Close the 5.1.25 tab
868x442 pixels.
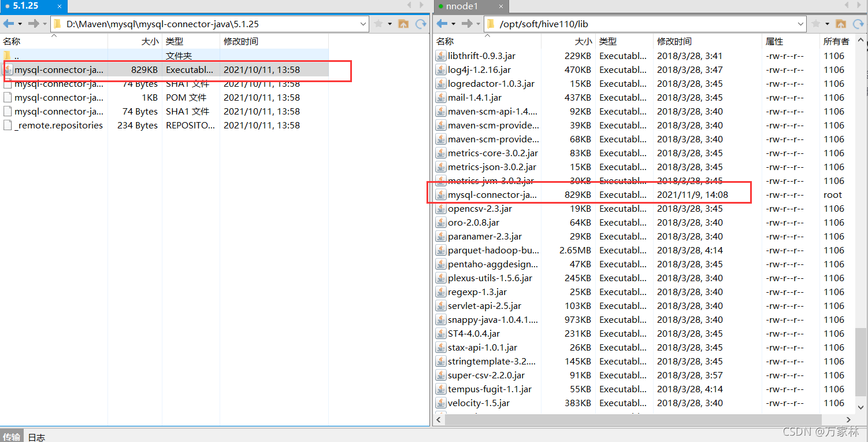(x=60, y=6)
